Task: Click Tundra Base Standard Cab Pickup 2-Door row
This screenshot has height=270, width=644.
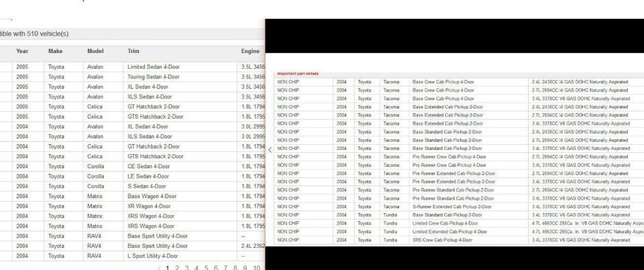Action: [459, 215]
